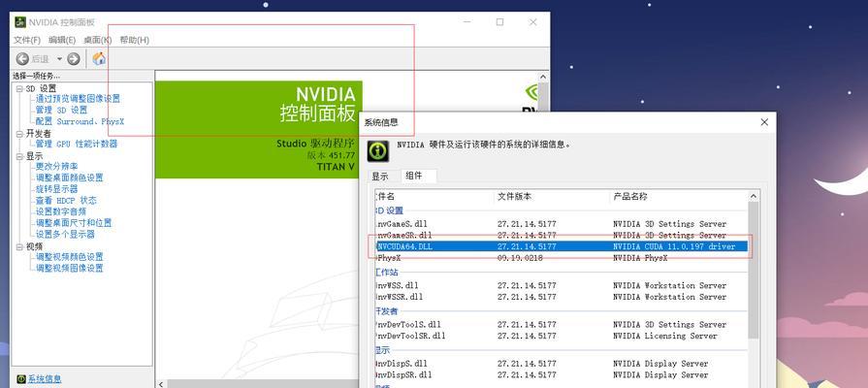
Task: Click the main panel horizontal scroll-left arrow
Action: pyautogui.click(x=161, y=383)
